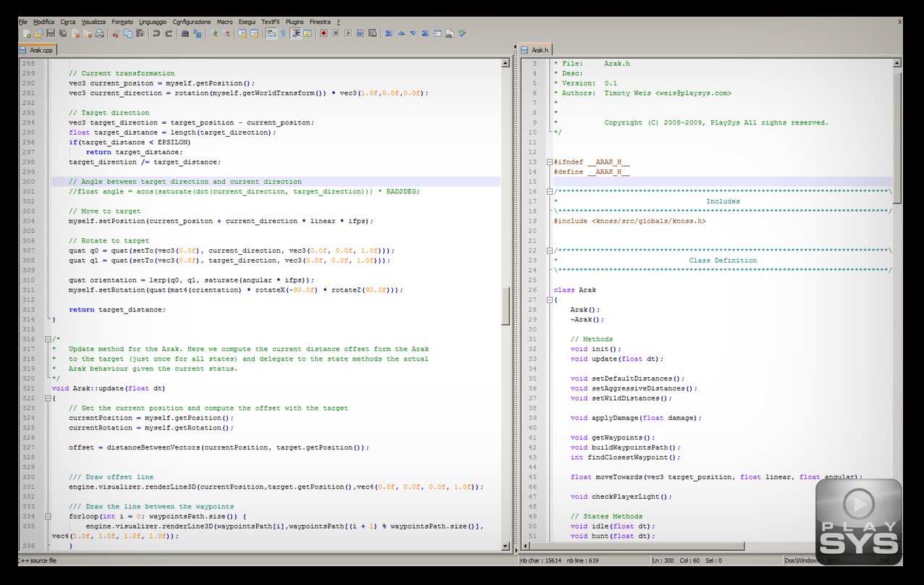The height and width of the screenshot is (585, 924).
Task: Start recording a macro red dot
Action: (x=323, y=33)
